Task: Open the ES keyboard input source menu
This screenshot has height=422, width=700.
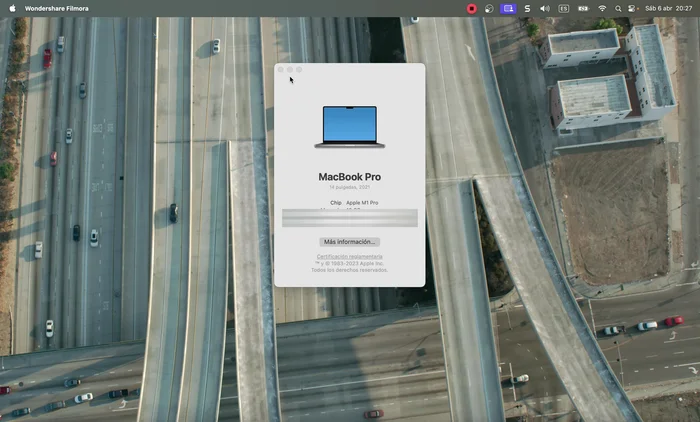Action: click(x=564, y=8)
